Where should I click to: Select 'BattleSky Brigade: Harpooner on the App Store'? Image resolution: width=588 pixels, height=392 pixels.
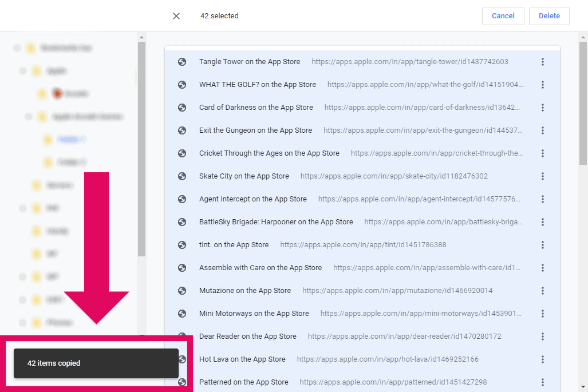(276, 222)
